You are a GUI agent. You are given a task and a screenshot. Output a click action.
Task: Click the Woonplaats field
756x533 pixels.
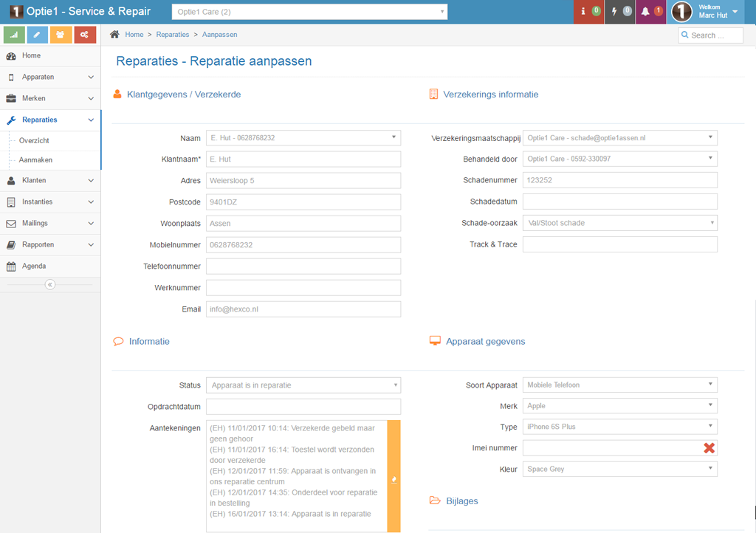pyautogui.click(x=303, y=224)
